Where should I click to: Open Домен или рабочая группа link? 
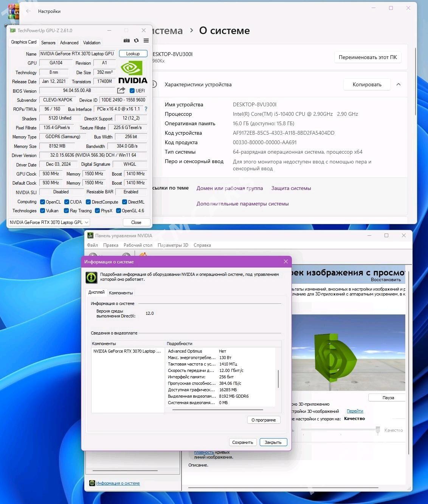pos(230,188)
